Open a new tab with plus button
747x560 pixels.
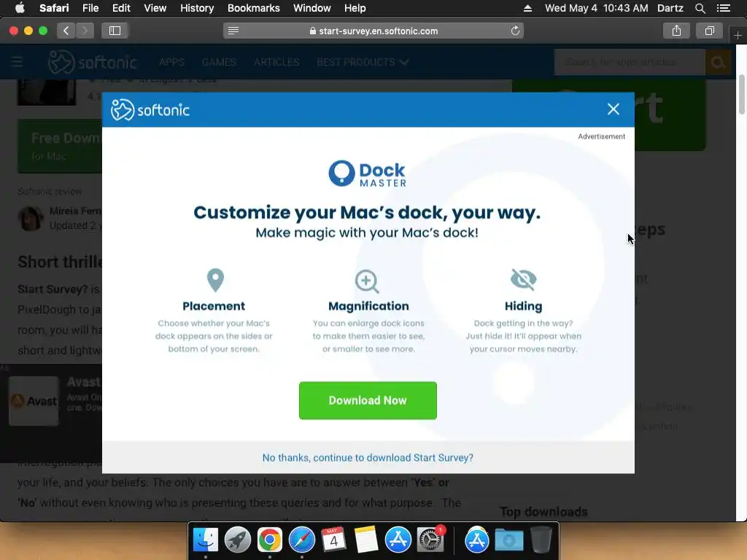click(x=738, y=35)
